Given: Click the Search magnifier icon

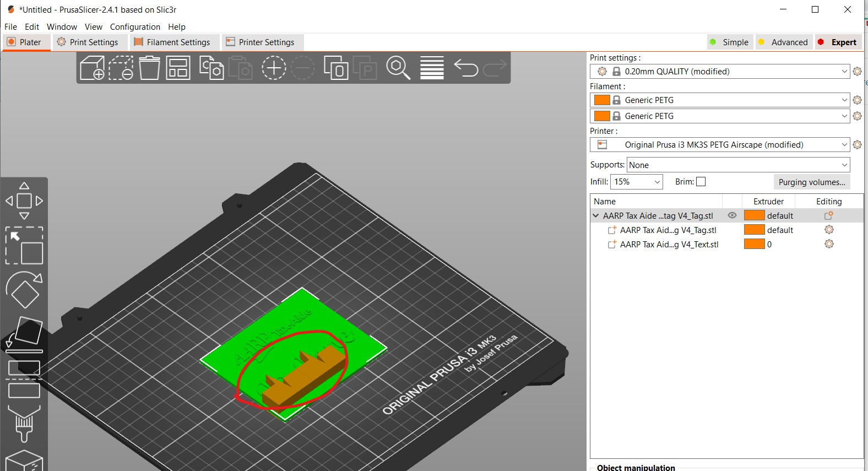Looking at the screenshot, I should [x=398, y=68].
